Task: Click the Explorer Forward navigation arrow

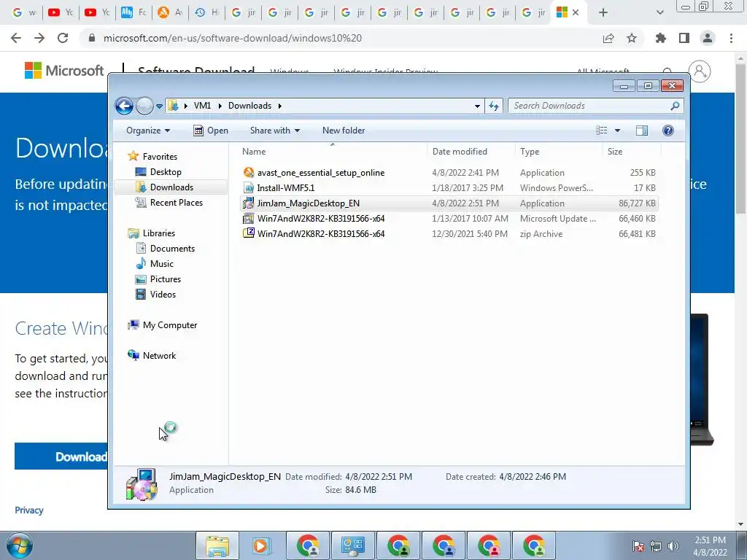Action: point(144,106)
